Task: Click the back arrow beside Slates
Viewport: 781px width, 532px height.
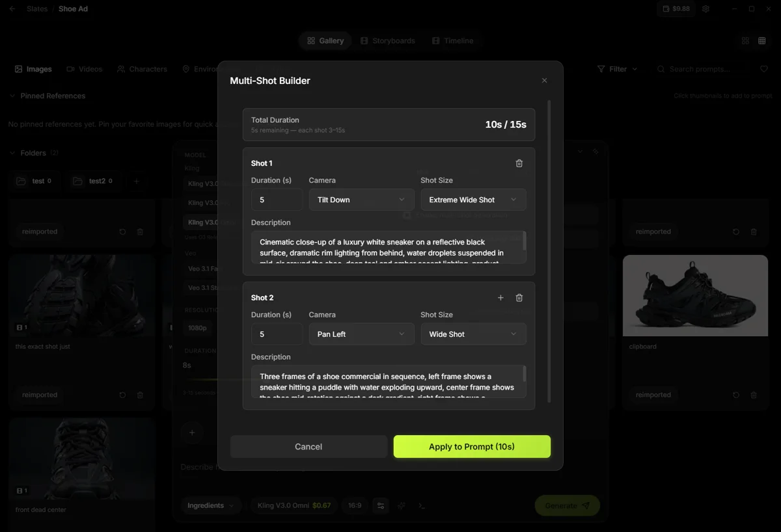Action: click(x=12, y=9)
